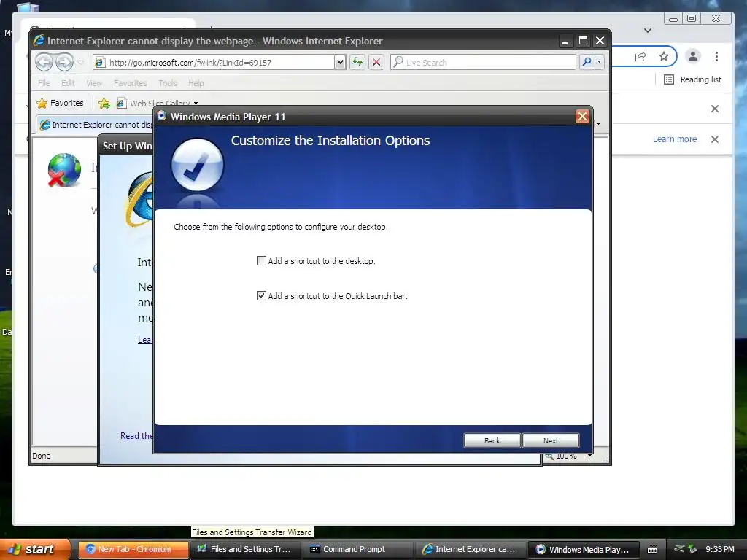Click the Chromium profile avatar icon

[x=693, y=56]
